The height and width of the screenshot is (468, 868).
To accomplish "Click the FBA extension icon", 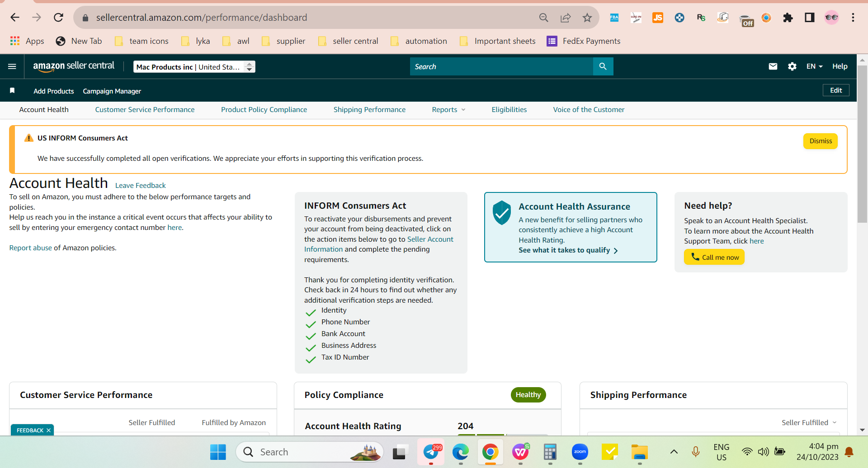I will click(614, 18).
